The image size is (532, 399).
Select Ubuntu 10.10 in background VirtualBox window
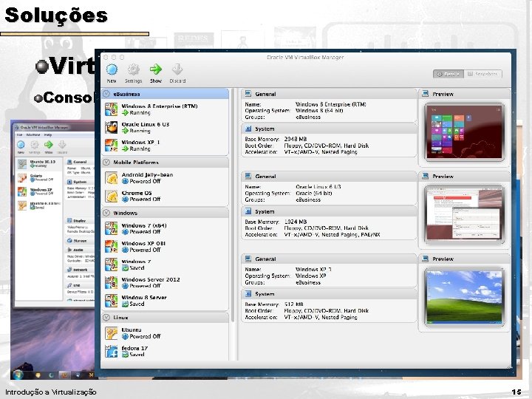pyautogui.click(x=38, y=164)
